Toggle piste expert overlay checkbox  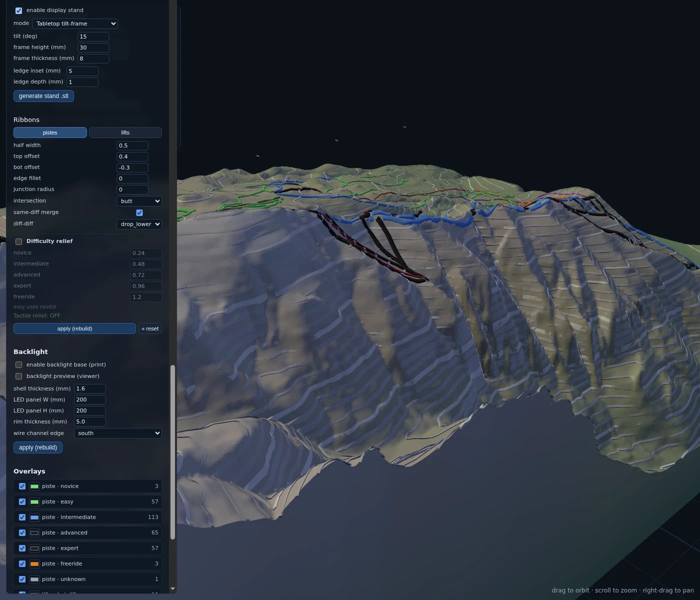[x=22, y=548]
